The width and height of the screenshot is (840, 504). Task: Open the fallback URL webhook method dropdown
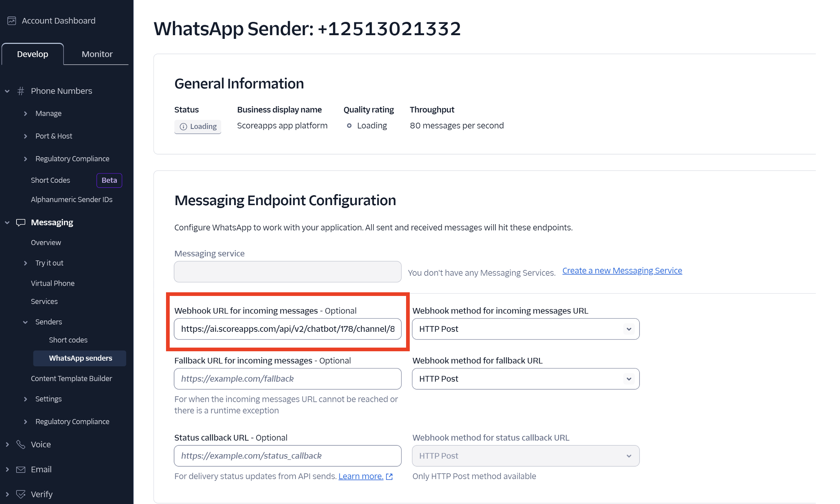pos(526,379)
